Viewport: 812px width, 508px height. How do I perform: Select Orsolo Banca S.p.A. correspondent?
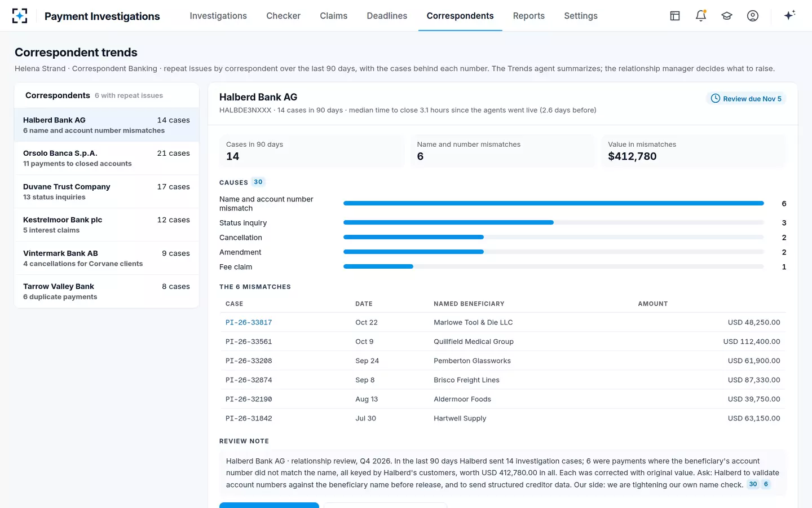click(107, 158)
